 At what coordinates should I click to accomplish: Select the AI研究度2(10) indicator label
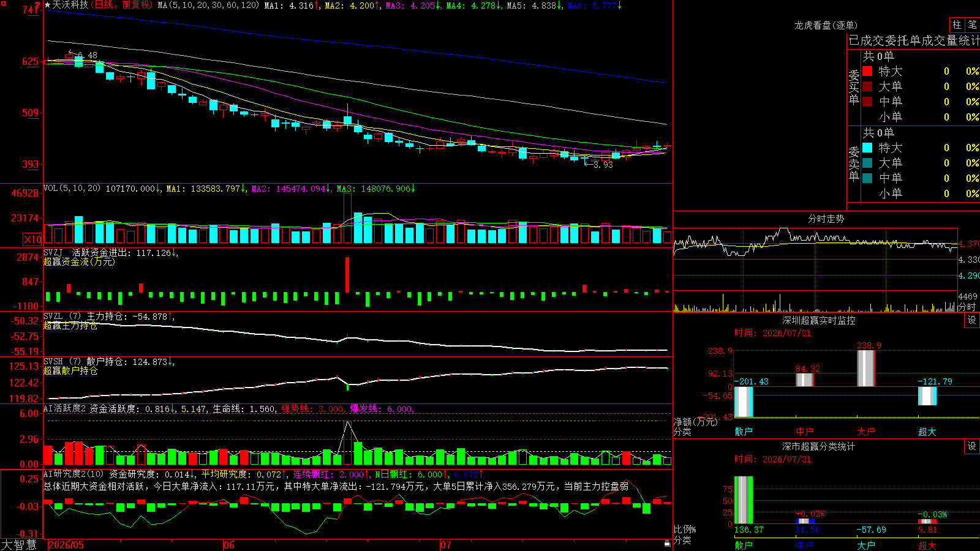pos(73,474)
